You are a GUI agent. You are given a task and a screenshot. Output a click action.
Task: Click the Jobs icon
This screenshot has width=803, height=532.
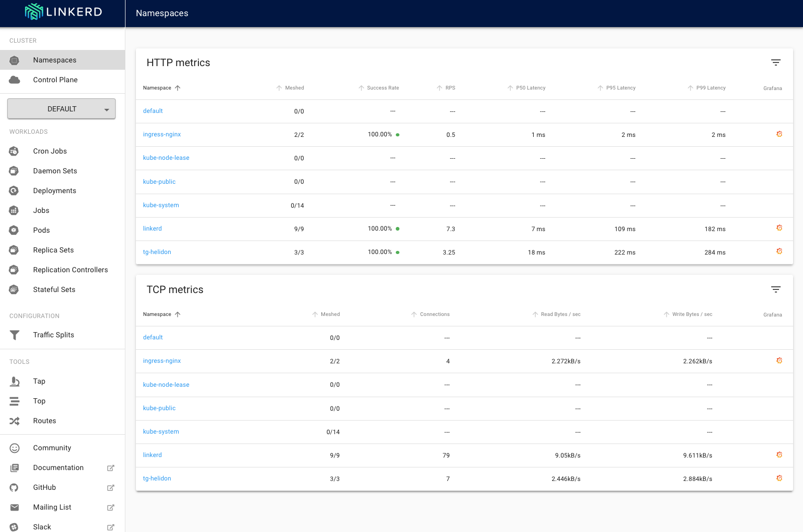(x=14, y=211)
